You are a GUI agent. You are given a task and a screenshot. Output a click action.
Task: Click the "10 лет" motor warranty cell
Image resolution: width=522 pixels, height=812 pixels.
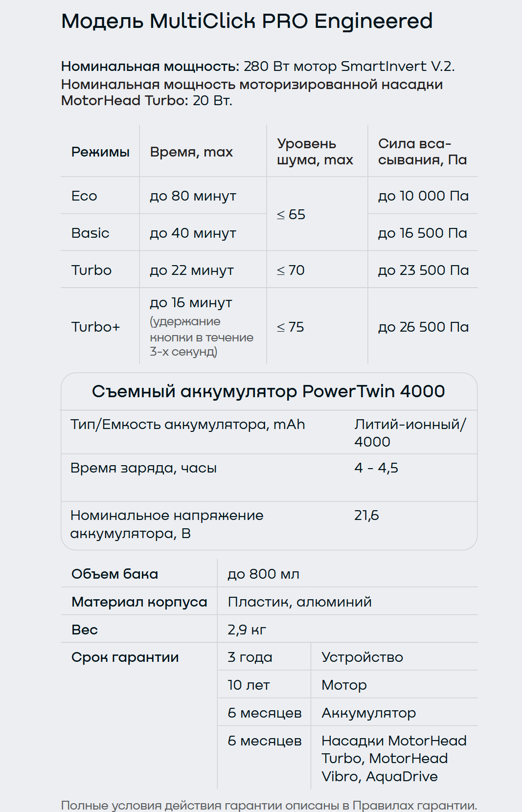pyautogui.click(x=249, y=685)
